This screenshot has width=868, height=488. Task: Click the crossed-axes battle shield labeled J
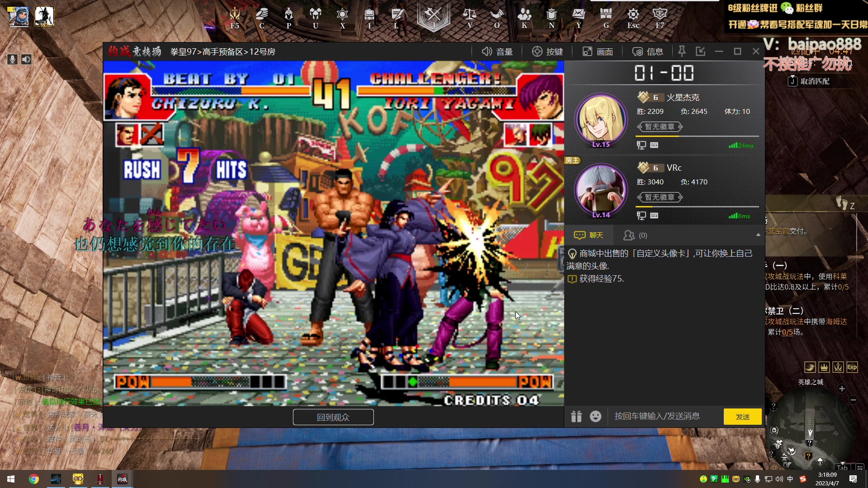click(x=434, y=17)
